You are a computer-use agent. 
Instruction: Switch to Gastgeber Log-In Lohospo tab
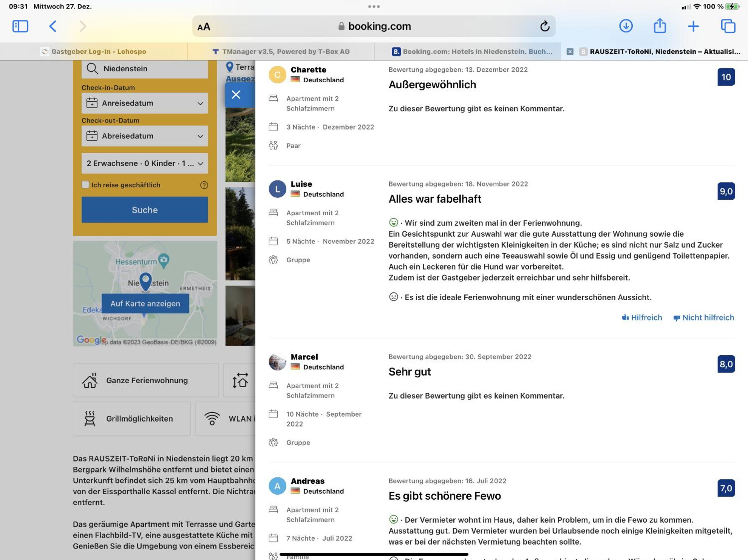pos(93,51)
